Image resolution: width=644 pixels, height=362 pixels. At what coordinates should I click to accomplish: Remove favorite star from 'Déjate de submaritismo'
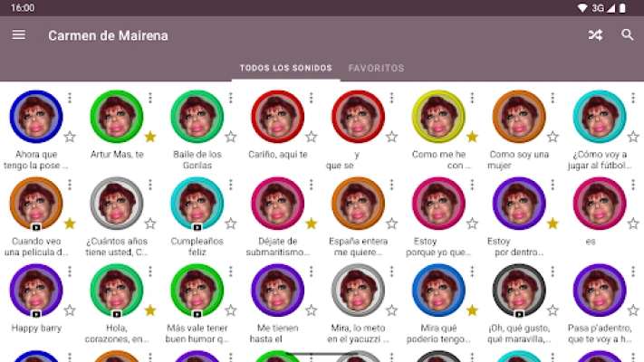tap(312, 224)
